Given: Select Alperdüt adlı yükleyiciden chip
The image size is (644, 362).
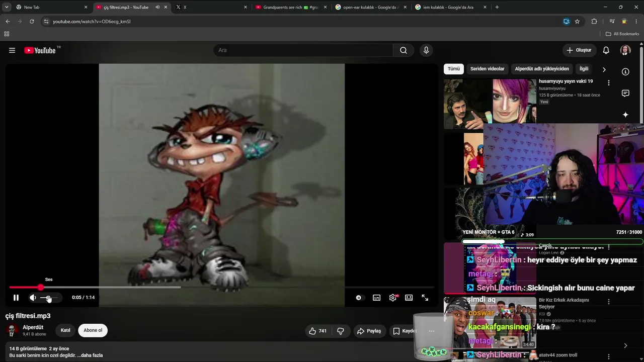Looking at the screenshot, I should [542, 69].
